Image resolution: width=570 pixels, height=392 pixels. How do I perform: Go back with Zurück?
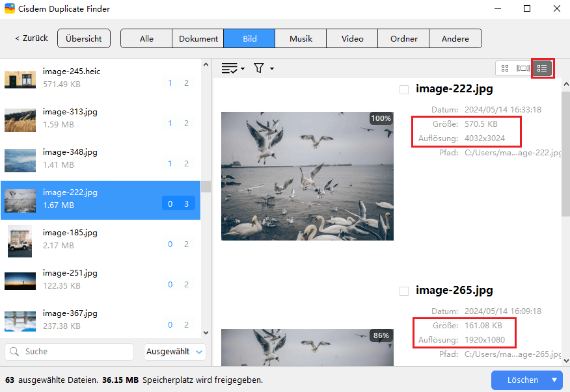tap(31, 38)
